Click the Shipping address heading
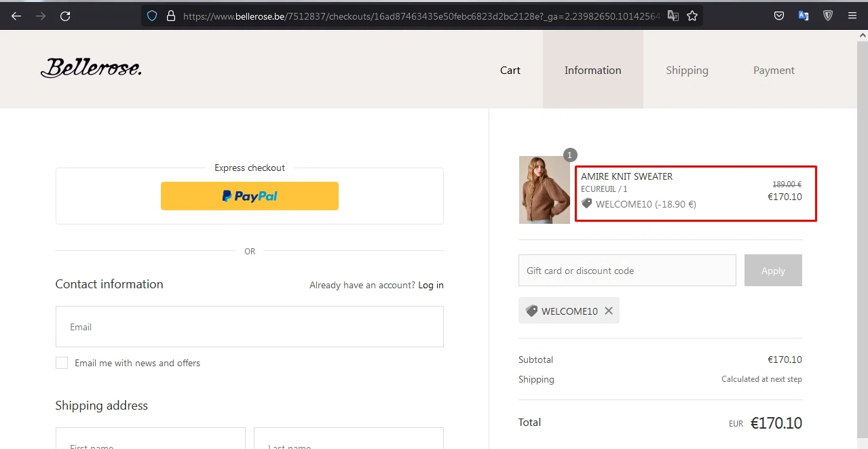 click(102, 406)
